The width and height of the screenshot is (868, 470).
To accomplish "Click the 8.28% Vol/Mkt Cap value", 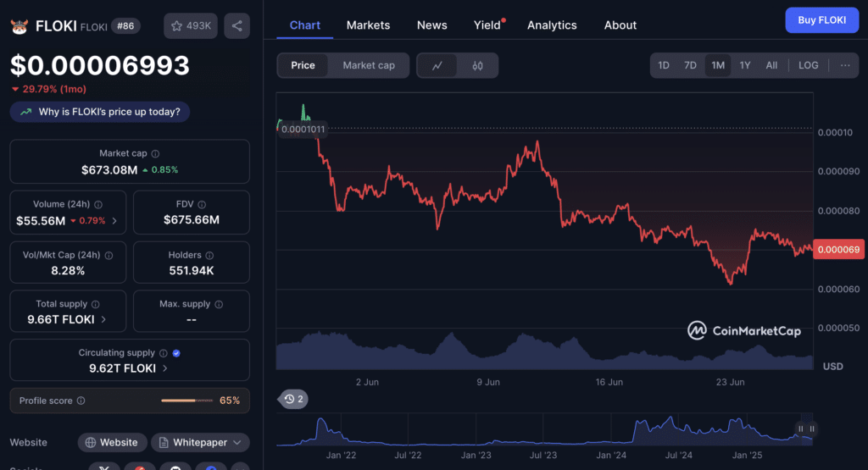I will pyautogui.click(x=68, y=270).
